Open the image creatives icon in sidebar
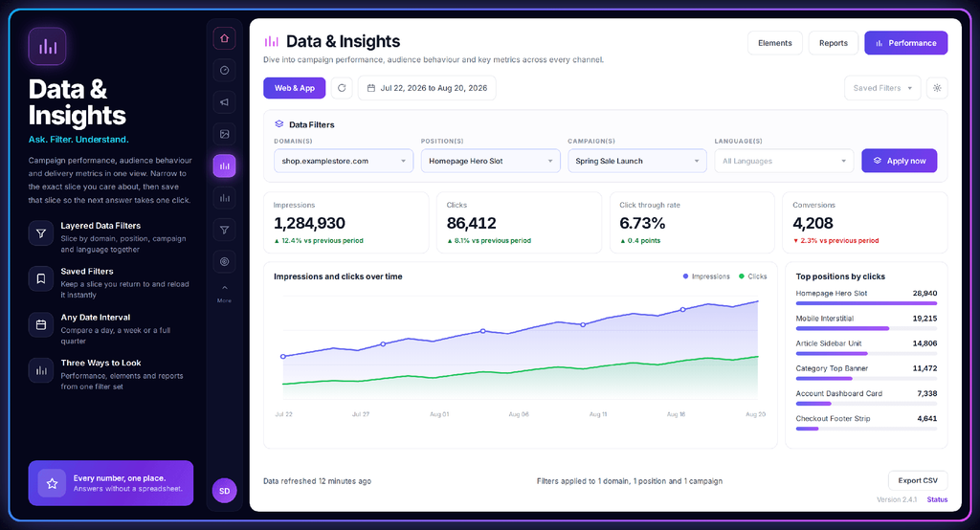 click(x=224, y=134)
